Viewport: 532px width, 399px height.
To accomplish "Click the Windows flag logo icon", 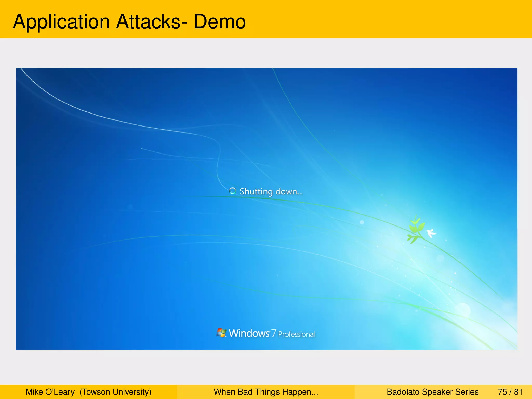I will click(221, 333).
